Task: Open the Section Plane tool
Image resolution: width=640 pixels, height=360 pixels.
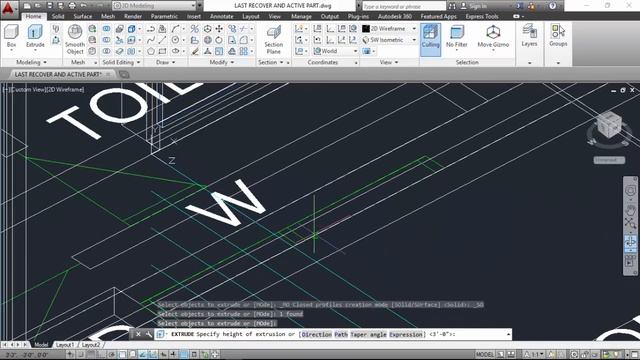Action: [273, 39]
